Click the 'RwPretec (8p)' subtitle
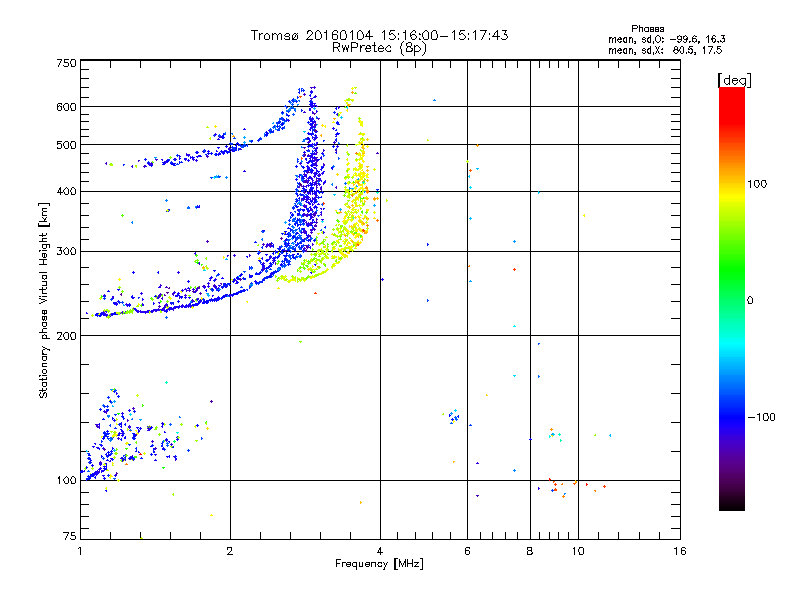This screenshot has height=600, width=800. pos(379,48)
